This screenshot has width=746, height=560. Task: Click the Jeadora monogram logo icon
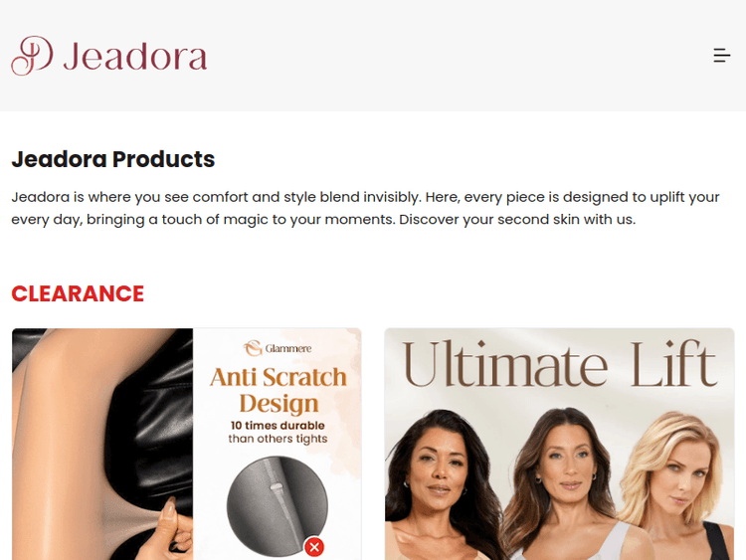point(32,56)
